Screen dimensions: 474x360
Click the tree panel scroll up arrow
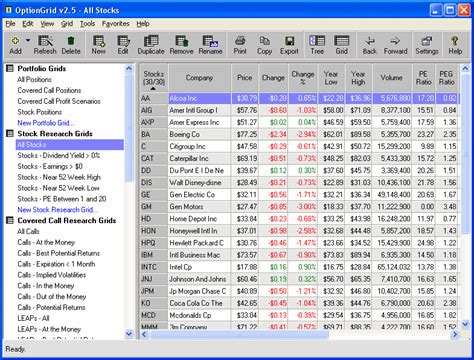(129, 69)
